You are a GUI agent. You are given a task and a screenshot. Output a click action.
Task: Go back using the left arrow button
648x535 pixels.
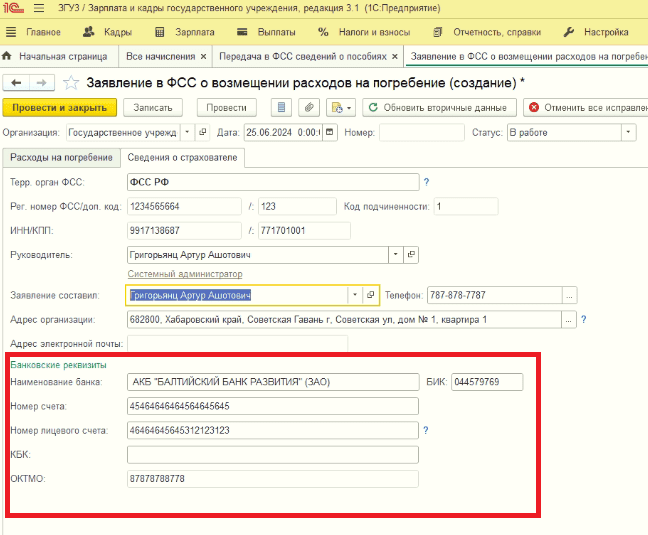[16, 83]
